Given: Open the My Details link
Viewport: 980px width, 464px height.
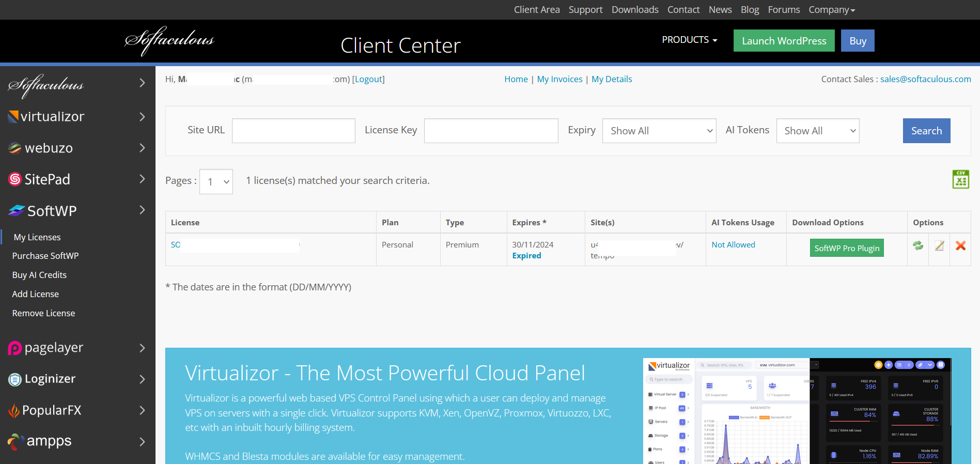Looking at the screenshot, I should point(612,79).
